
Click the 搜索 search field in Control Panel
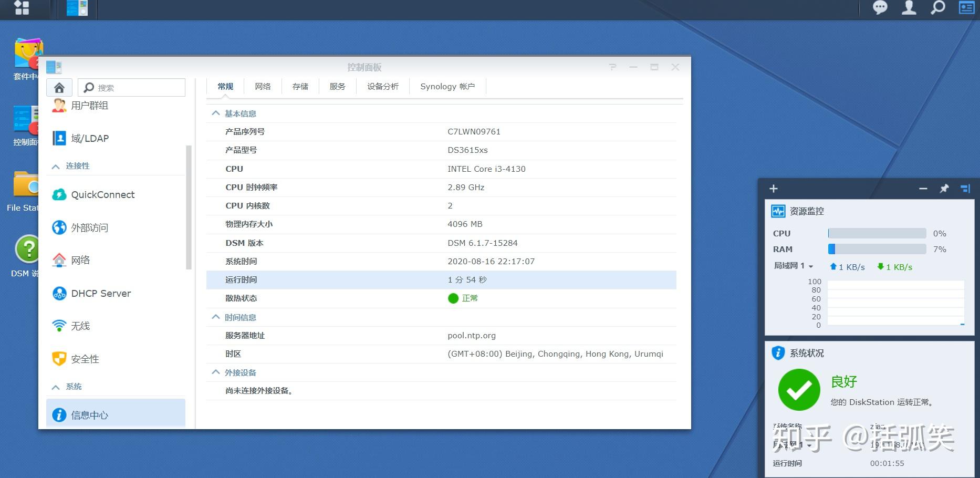tap(131, 87)
